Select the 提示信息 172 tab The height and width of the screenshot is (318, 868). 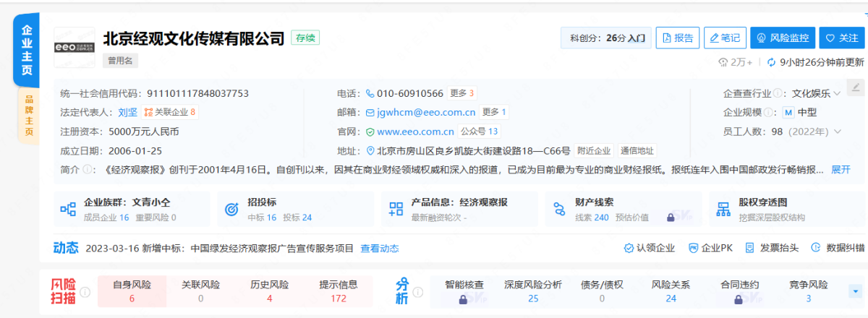coord(338,291)
